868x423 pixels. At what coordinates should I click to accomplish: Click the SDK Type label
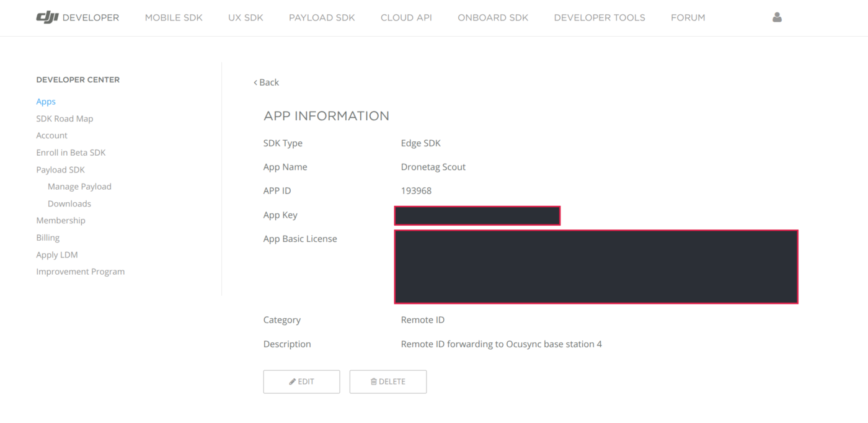pyautogui.click(x=283, y=143)
